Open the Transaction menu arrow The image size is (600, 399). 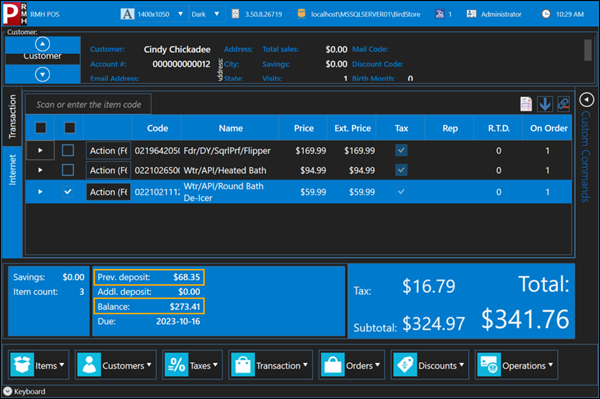(x=305, y=365)
